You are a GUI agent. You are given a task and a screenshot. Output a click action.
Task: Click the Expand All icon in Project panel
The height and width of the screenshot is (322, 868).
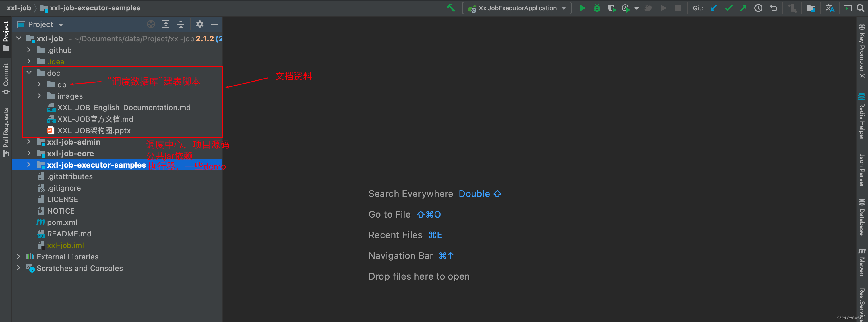click(166, 24)
